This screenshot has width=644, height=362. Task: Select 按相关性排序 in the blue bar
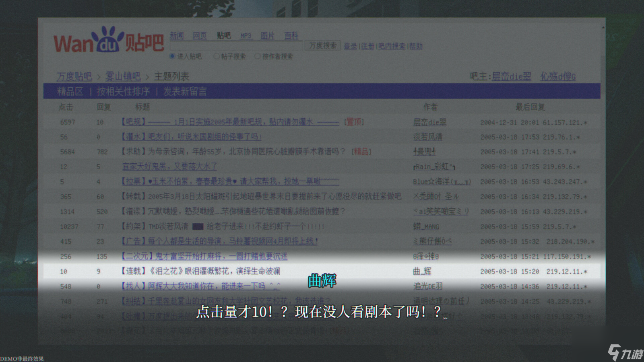click(123, 92)
